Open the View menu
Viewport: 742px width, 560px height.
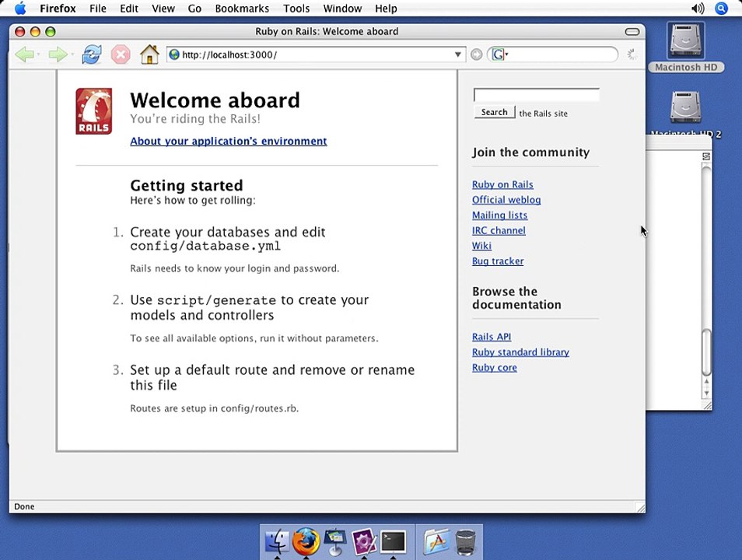click(x=163, y=9)
